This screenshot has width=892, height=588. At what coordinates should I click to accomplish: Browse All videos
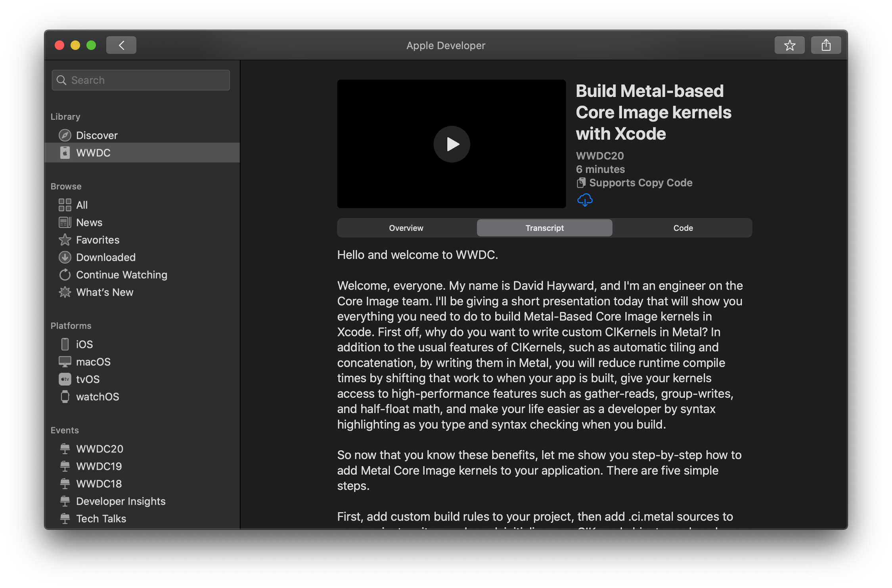tap(82, 205)
